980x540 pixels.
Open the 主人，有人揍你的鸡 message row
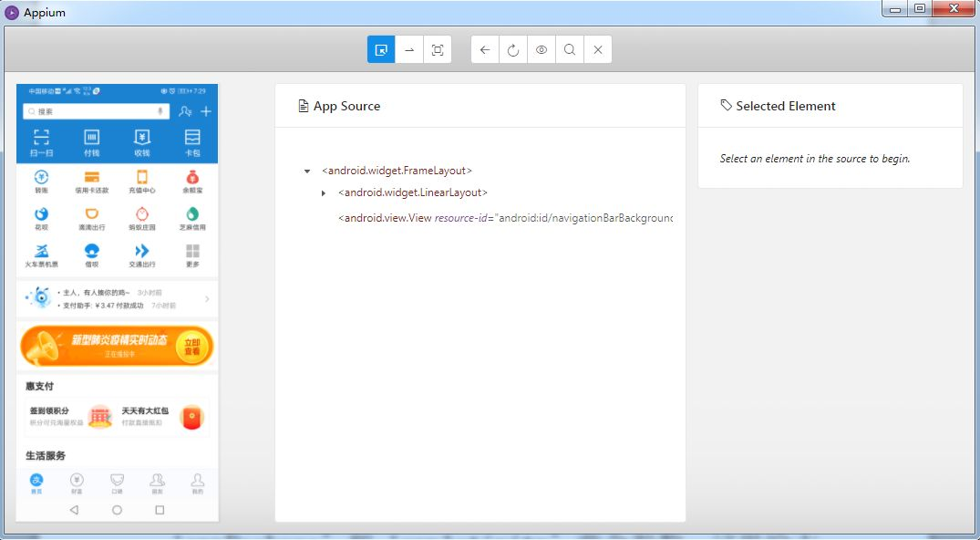109,292
